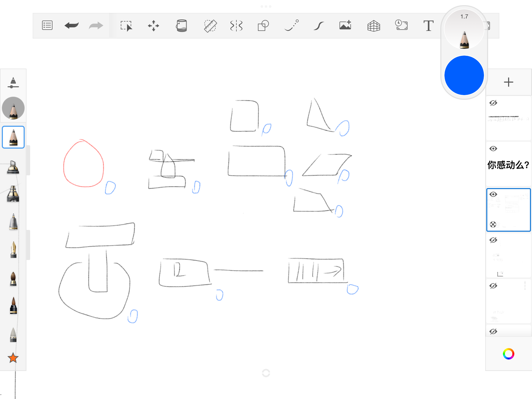Add a new layer
Screen dimensions: 532x399
[x=508, y=82]
